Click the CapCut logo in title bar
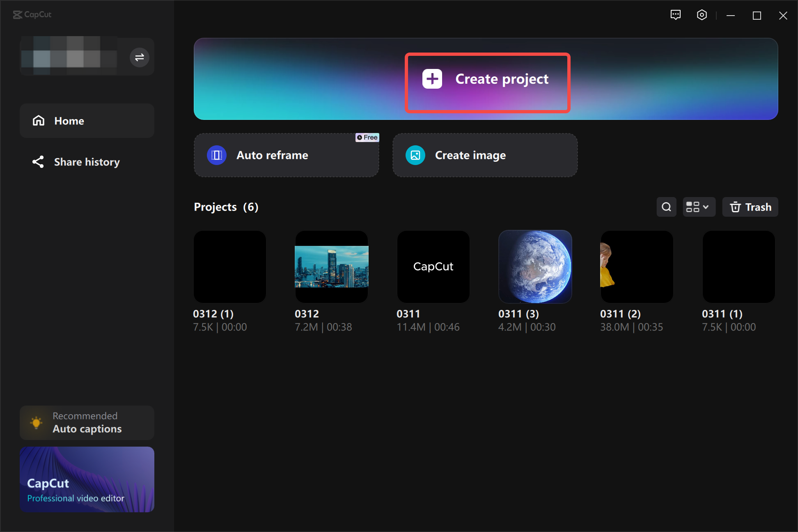The height and width of the screenshot is (532, 798). [x=32, y=15]
